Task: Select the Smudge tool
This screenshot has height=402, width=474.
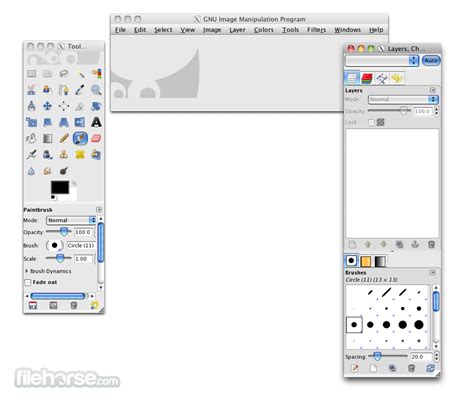Action: 47,171
